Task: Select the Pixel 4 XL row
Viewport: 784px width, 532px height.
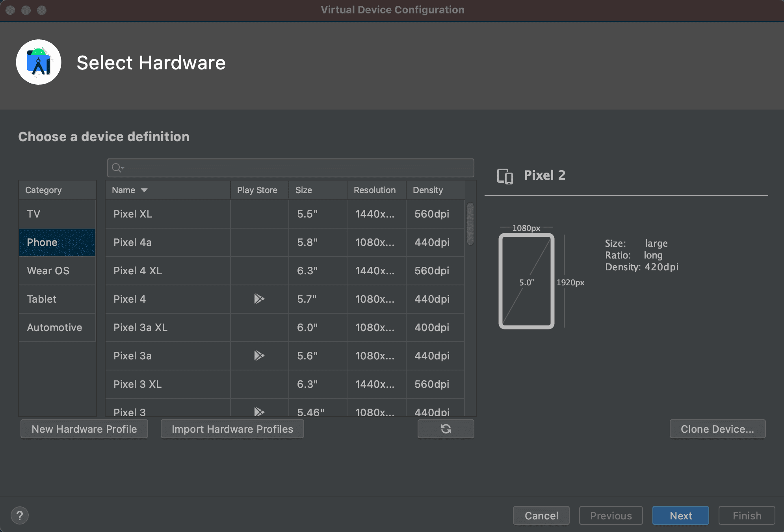Action: (x=168, y=271)
